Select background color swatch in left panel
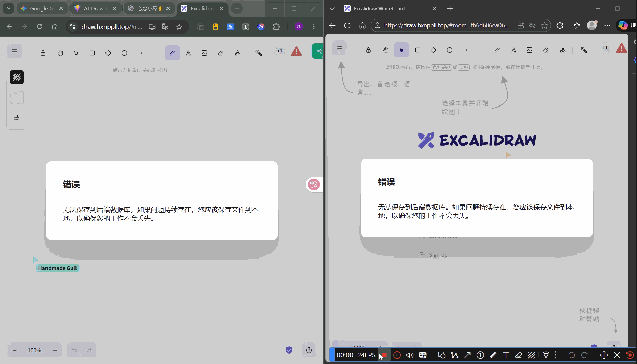 [17, 97]
